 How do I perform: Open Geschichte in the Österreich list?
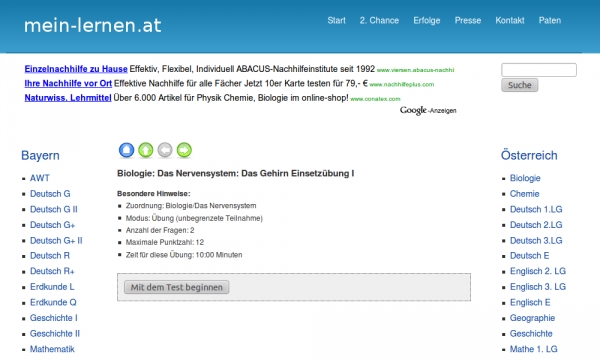point(531,334)
